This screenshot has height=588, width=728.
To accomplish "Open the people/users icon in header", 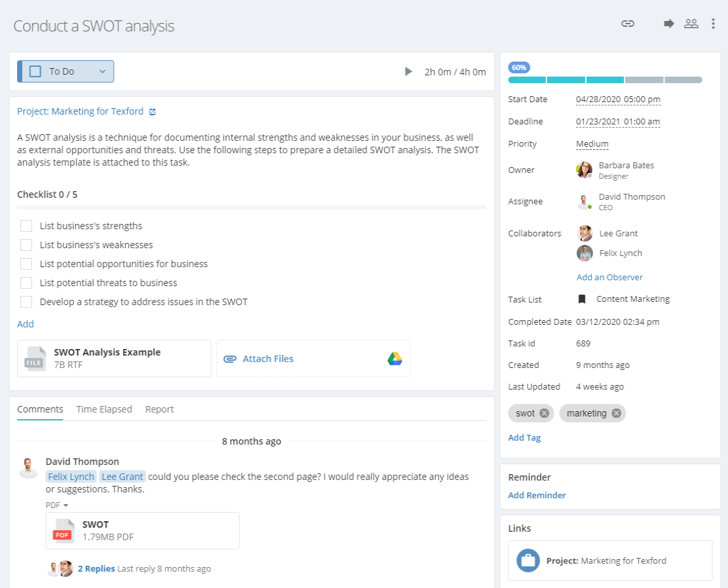I will (x=691, y=24).
